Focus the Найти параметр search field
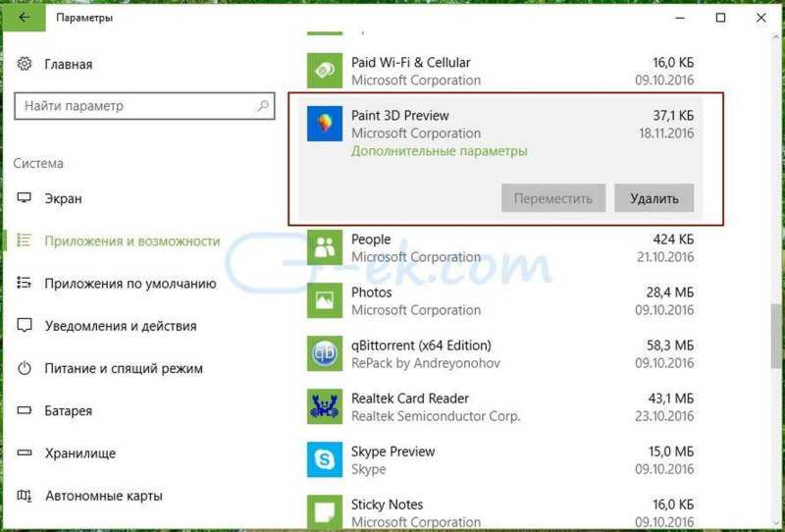785x532 pixels. pos(144,106)
